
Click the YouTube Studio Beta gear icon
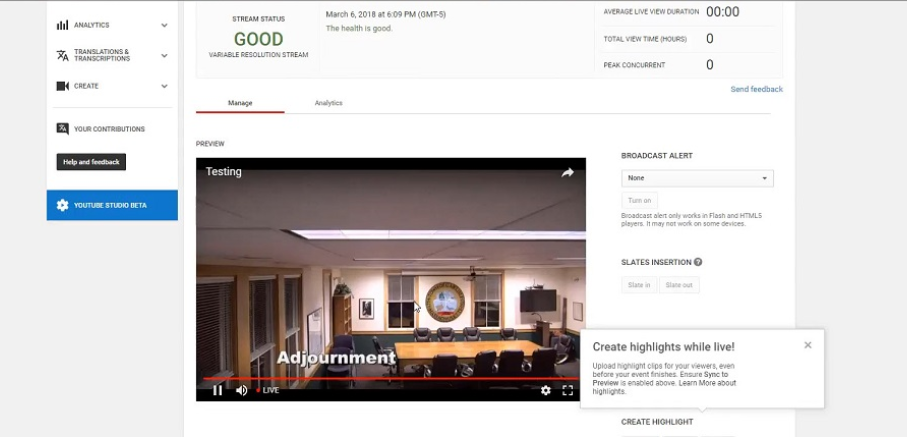click(62, 205)
